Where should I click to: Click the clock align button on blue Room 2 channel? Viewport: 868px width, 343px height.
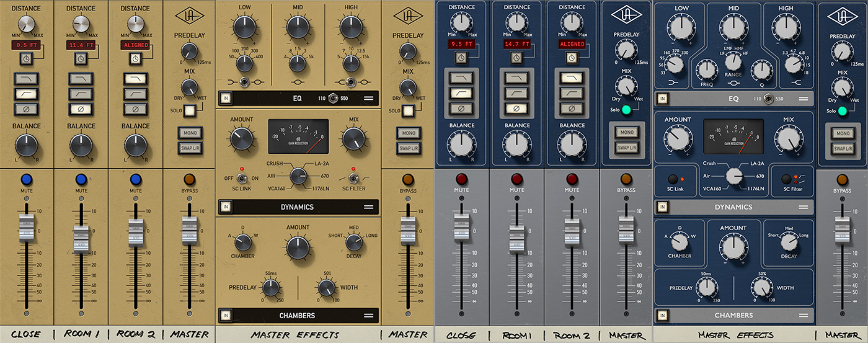572,58
